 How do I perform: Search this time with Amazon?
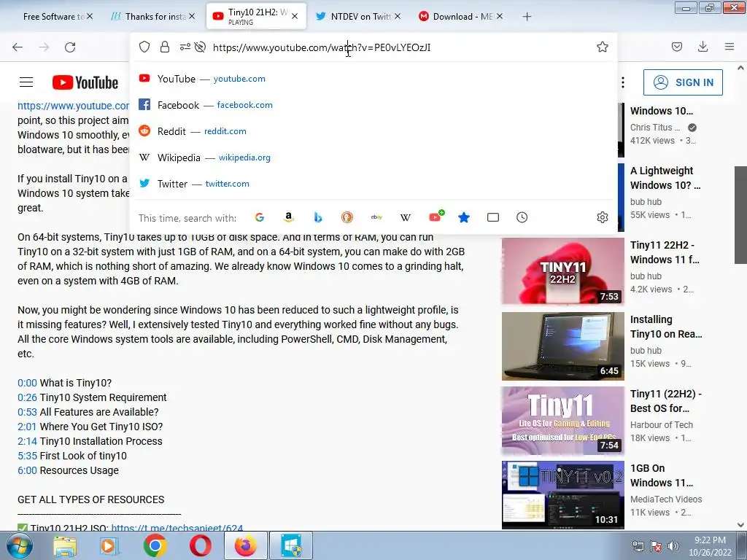click(x=289, y=217)
